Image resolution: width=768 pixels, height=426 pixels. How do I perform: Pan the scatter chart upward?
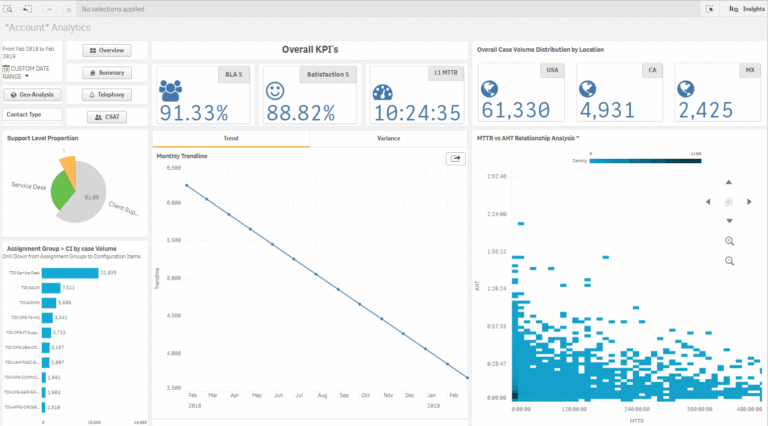729,182
